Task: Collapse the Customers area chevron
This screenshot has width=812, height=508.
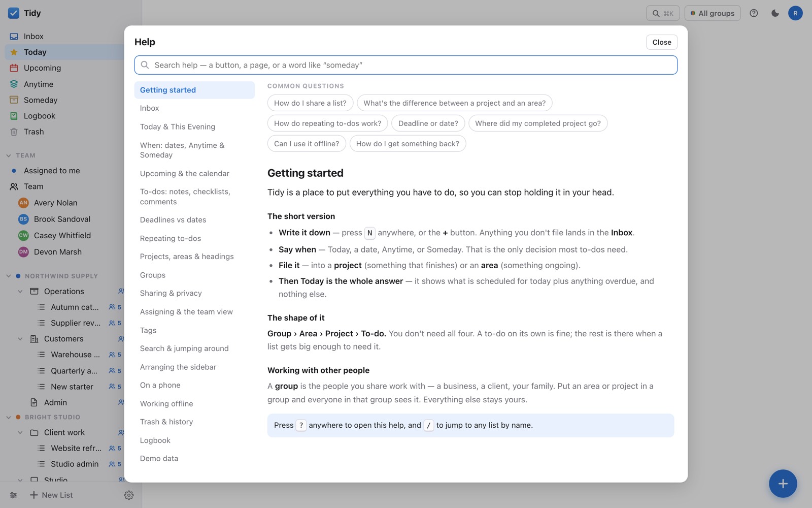Action: [x=20, y=339]
